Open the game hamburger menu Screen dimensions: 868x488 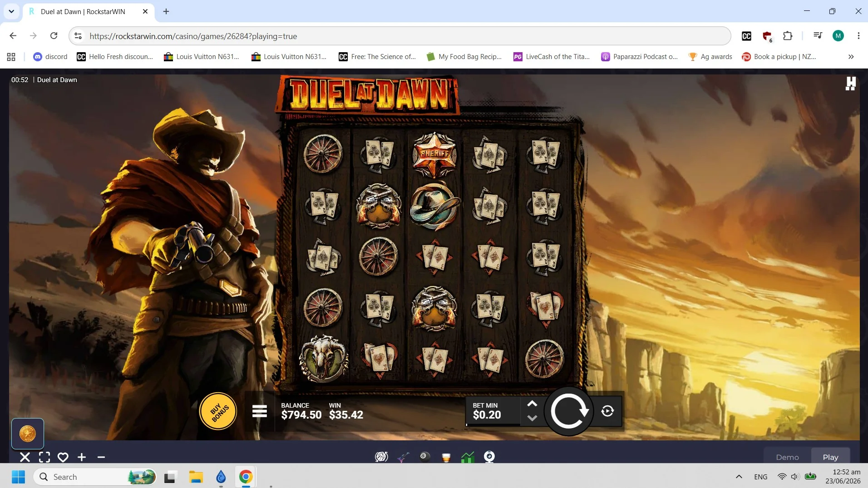260,411
